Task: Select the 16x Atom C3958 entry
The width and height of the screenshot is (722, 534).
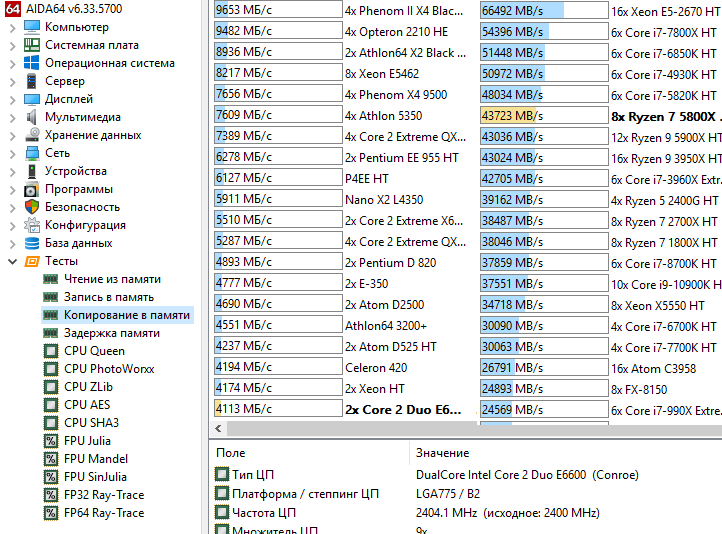Action: tap(653, 368)
